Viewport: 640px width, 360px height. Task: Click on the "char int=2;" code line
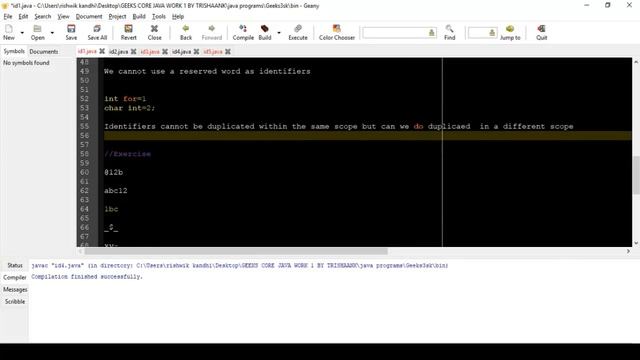coord(129,108)
